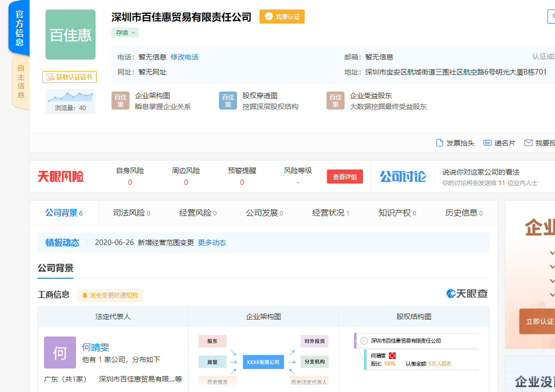Click the 获取认证证书 button
The width and height of the screenshot is (555, 392).
(x=69, y=77)
